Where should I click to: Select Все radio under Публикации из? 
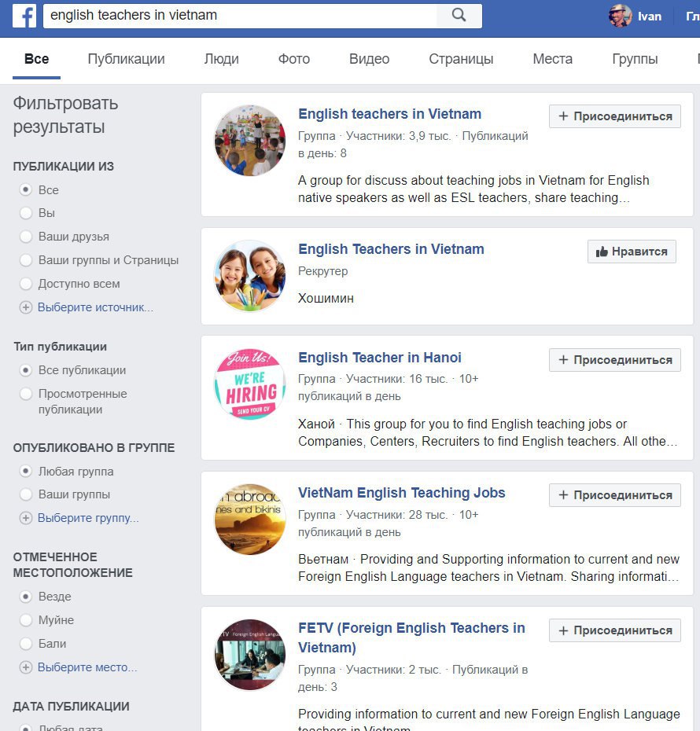click(26, 189)
